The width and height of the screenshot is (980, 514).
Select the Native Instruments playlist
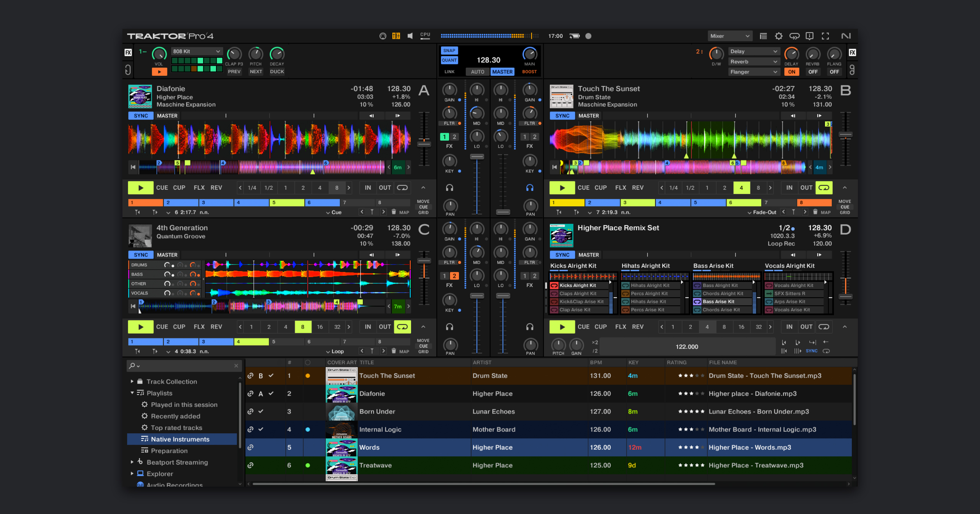tap(180, 439)
